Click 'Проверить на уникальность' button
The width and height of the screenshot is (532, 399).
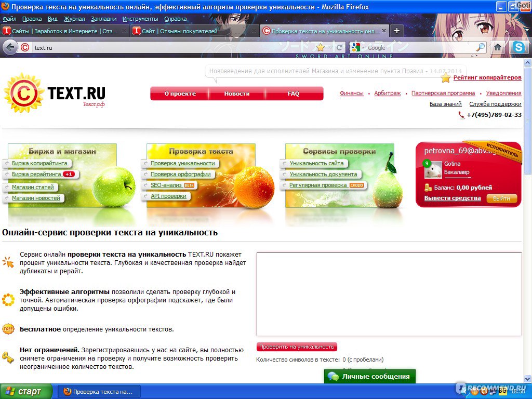(297, 347)
